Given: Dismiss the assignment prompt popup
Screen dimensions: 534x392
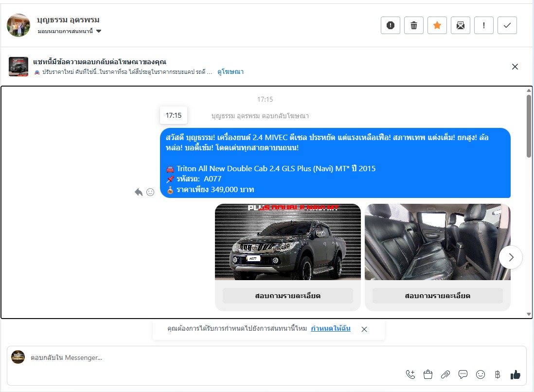Looking at the screenshot, I should 364,329.
